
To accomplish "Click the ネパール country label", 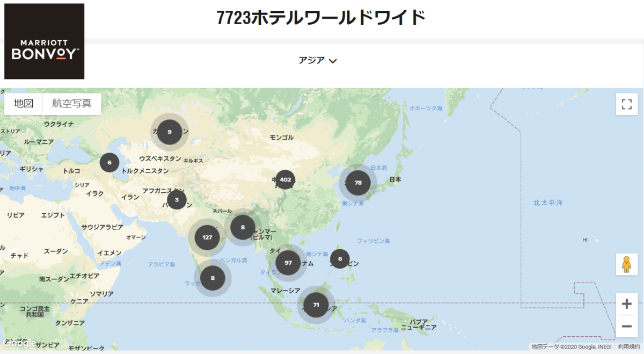I will pos(222,211).
